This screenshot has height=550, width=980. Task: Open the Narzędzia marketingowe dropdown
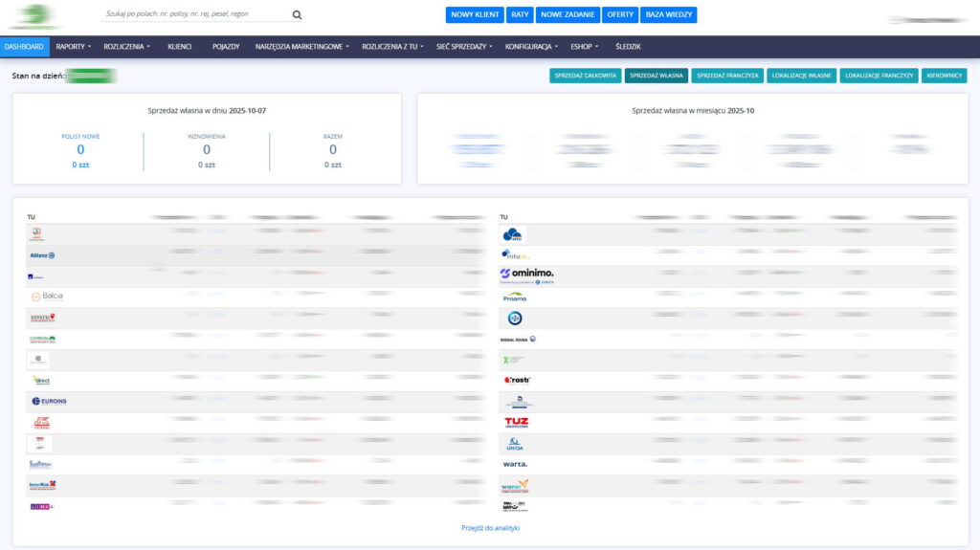pyautogui.click(x=302, y=46)
